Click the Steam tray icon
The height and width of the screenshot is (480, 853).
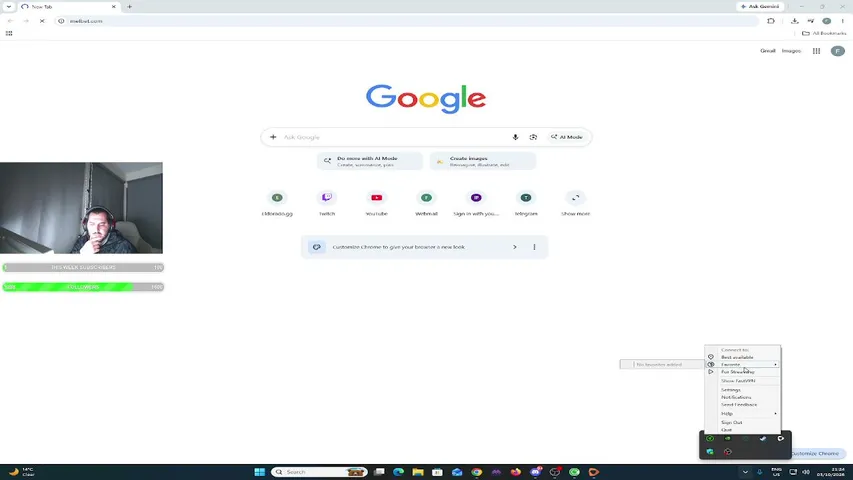[763, 439]
